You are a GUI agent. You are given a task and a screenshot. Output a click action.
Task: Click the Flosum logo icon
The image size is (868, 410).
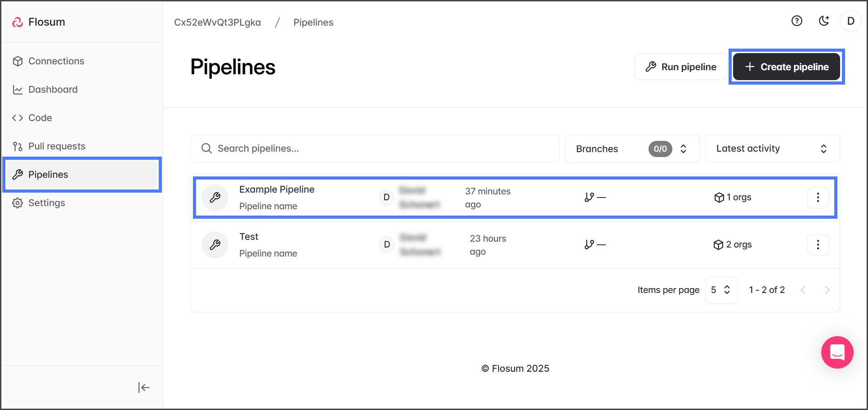pyautogui.click(x=18, y=22)
